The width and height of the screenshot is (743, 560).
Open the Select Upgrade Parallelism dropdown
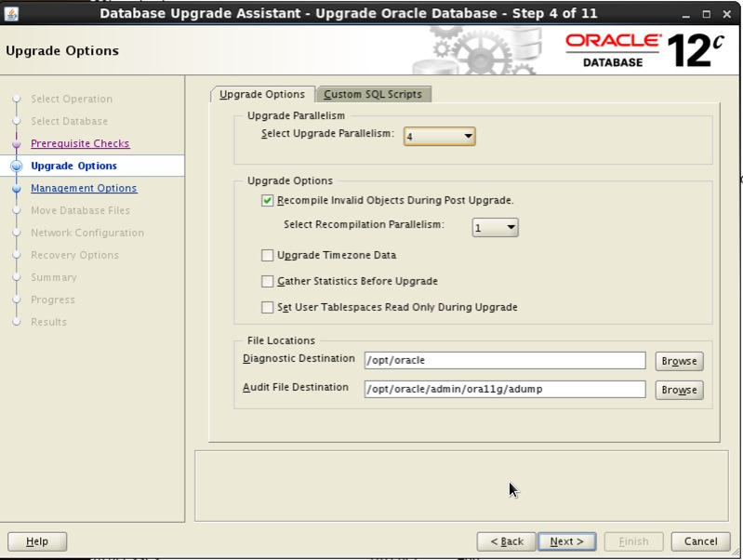(x=439, y=137)
